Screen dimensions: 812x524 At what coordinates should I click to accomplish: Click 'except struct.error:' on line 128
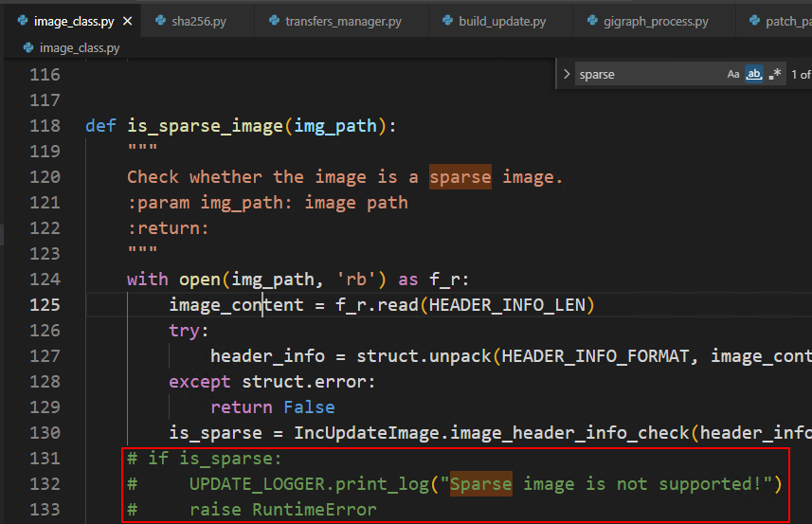click(x=272, y=382)
